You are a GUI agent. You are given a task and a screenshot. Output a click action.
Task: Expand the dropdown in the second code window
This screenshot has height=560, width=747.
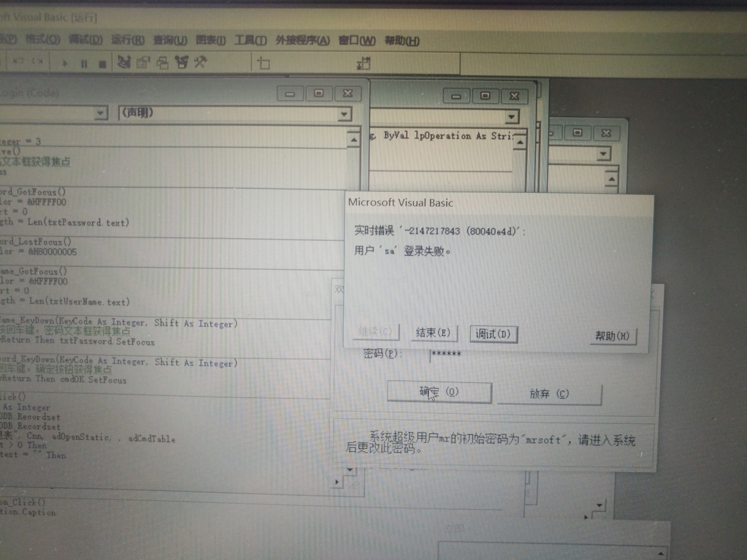pyautogui.click(x=511, y=117)
